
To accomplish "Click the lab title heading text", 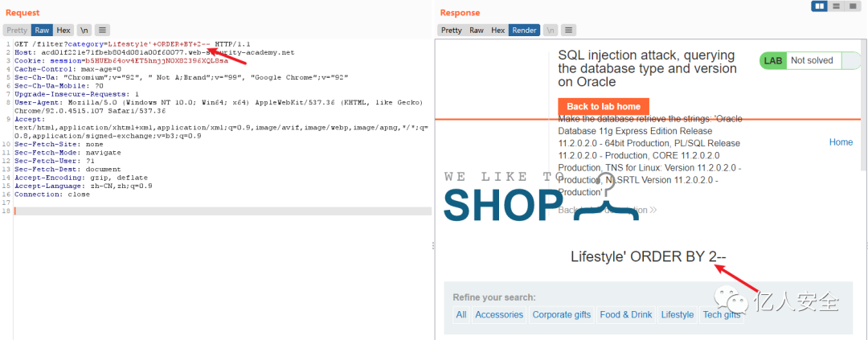I will 648,68.
